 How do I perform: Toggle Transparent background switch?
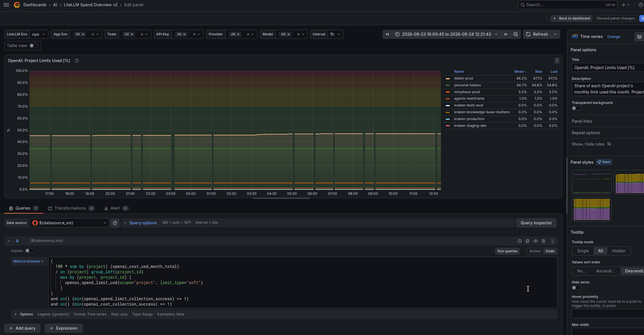click(x=576, y=108)
